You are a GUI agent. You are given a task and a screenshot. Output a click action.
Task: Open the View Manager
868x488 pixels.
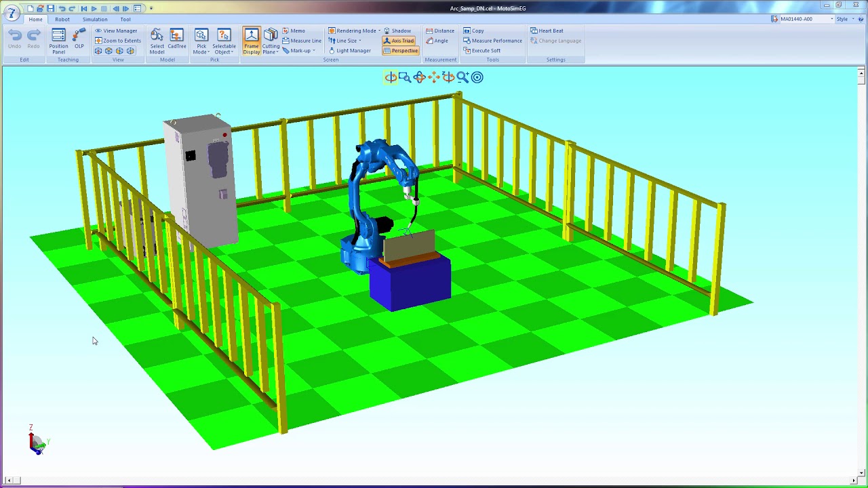[x=116, y=30]
